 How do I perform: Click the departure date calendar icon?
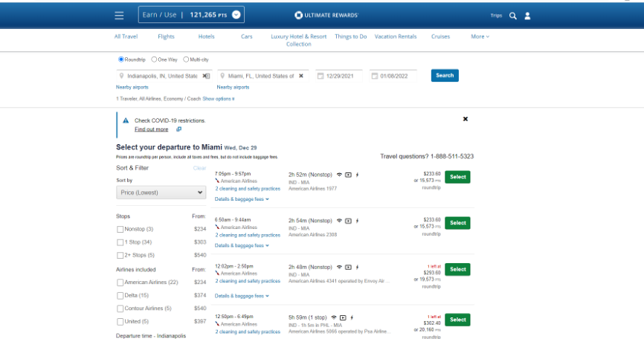(320, 76)
